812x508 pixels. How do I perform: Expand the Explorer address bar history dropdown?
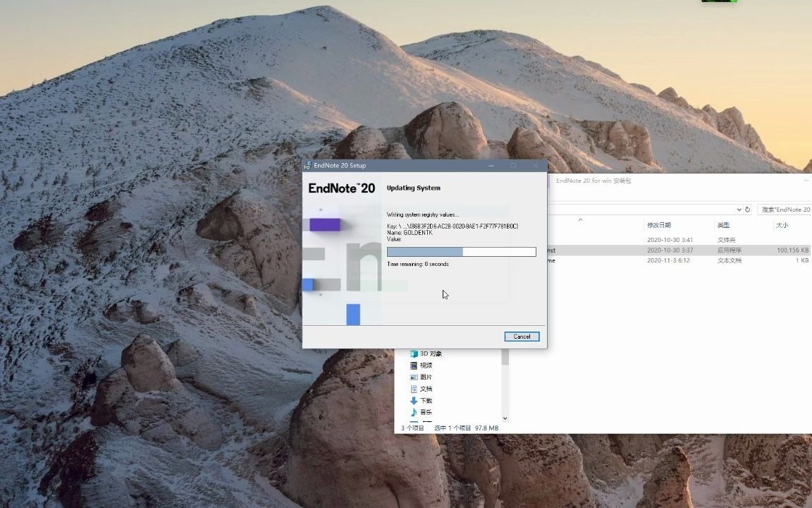click(739, 210)
